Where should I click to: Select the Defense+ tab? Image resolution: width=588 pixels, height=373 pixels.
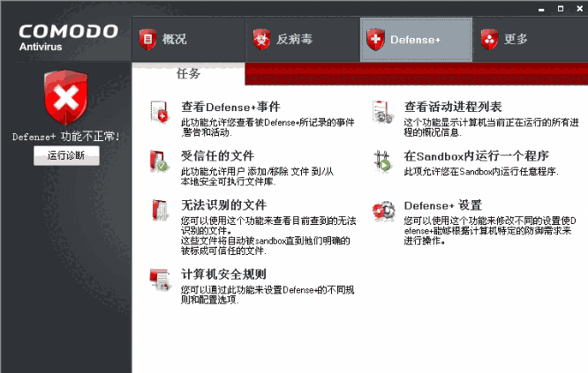(x=416, y=40)
